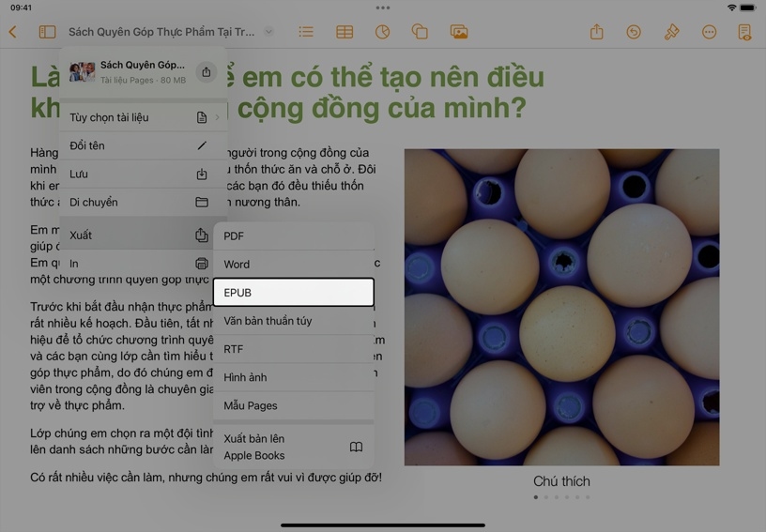Open the Format paintbrush icon
Image resolution: width=766 pixels, height=532 pixels.
tap(671, 32)
